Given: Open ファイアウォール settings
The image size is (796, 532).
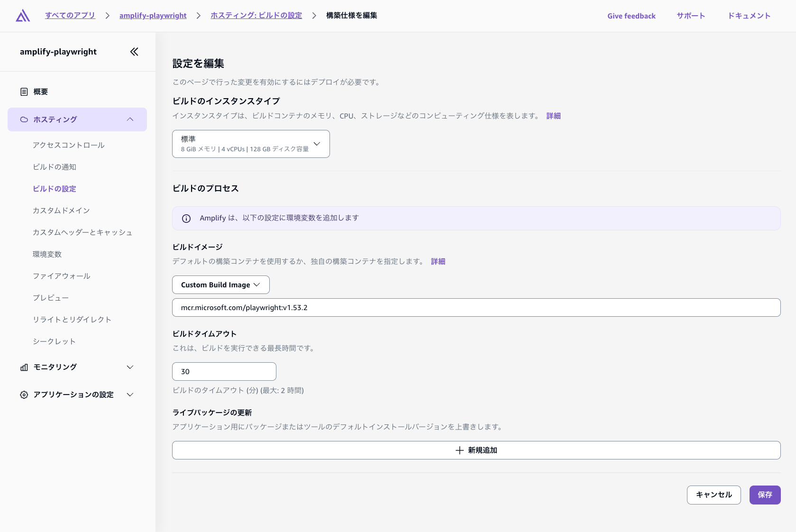Looking at the screenshot, I should click(62, 276).
